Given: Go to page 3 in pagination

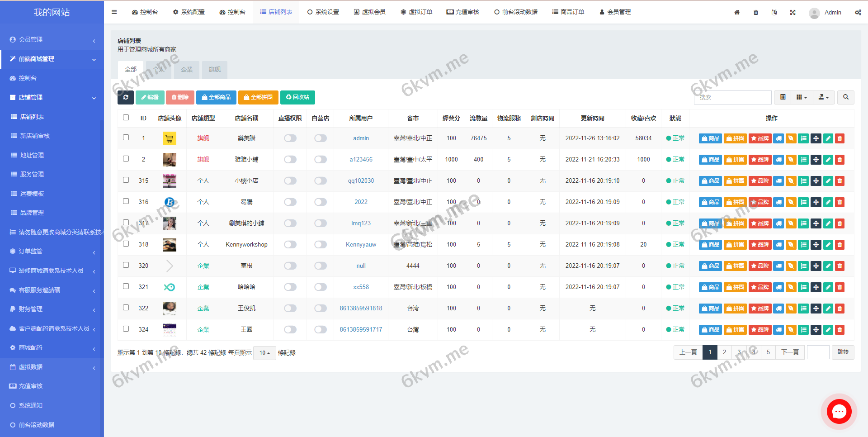Looking at the screenshot, I should [739, 352].
